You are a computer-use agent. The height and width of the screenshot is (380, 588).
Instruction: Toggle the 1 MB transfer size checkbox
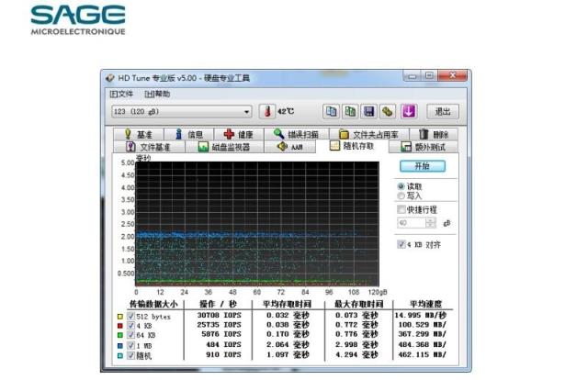(x=130, y=345)
